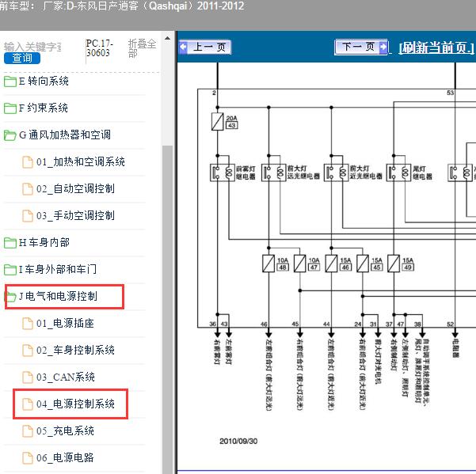Click the 前雾灯继电器 relay symbol

pos(223,173)
